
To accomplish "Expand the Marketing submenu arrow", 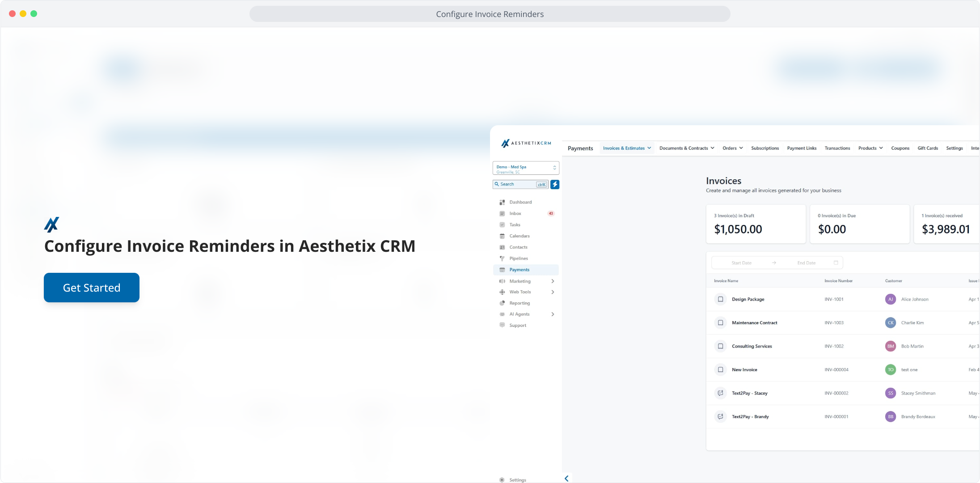I will point(553,281).
